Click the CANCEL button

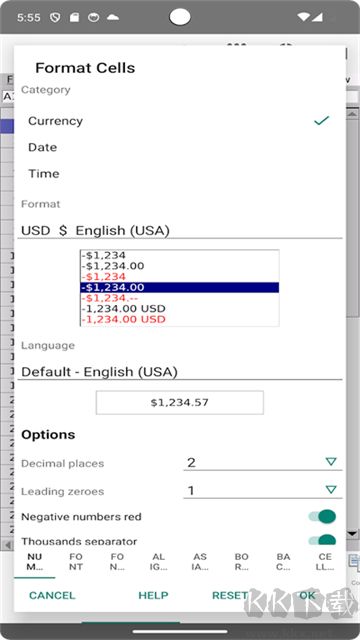(52, 595)
